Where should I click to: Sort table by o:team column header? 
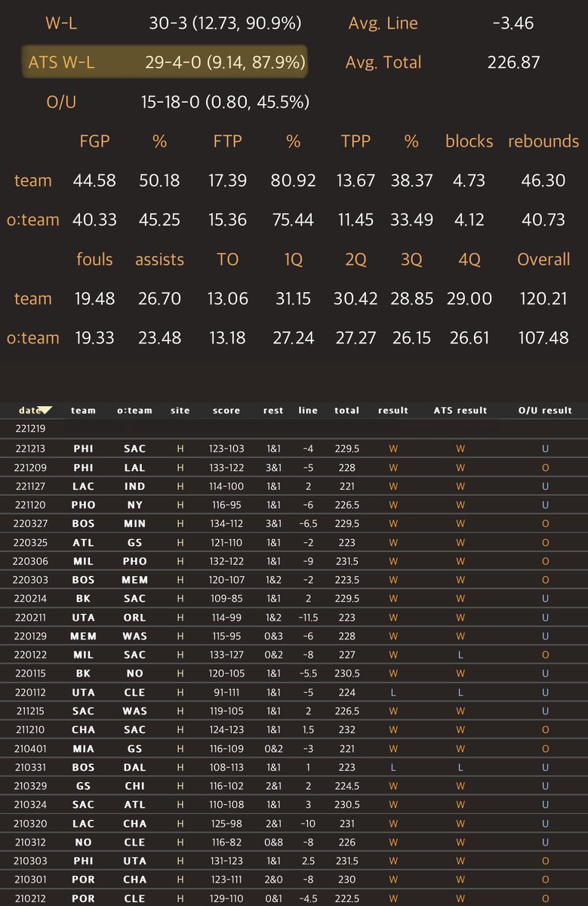(134, 411)
